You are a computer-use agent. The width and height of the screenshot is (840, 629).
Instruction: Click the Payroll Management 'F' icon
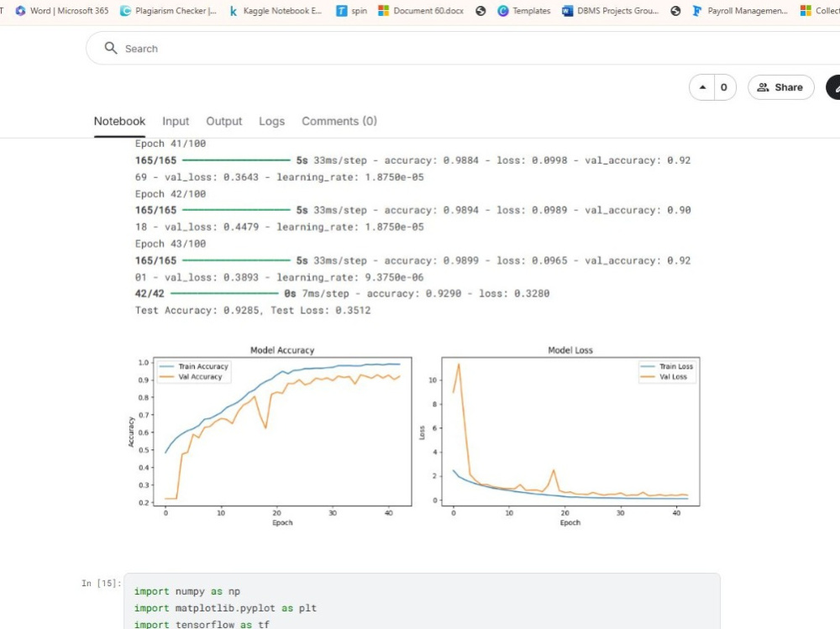click(x=697, y=11)
